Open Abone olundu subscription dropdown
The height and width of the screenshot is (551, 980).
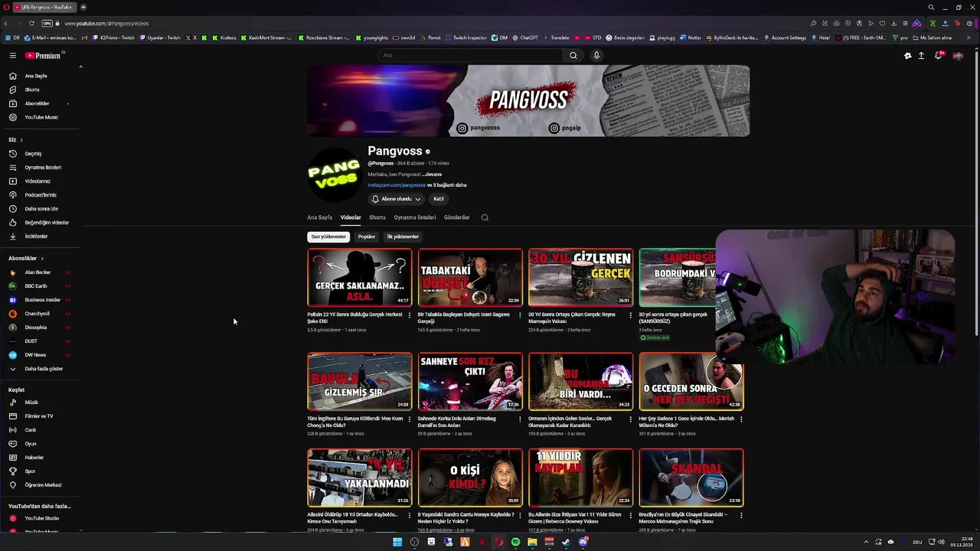coord(397,199)
